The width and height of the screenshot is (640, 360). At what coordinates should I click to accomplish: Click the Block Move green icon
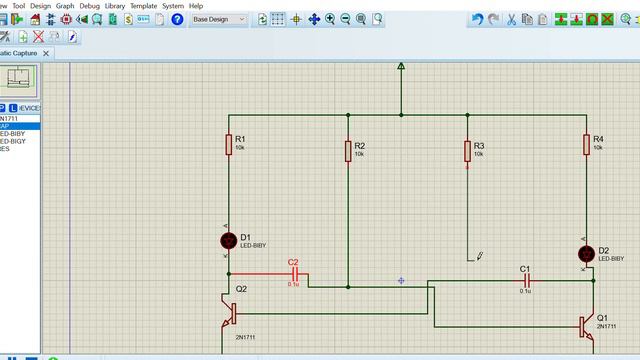coord(576,19)
